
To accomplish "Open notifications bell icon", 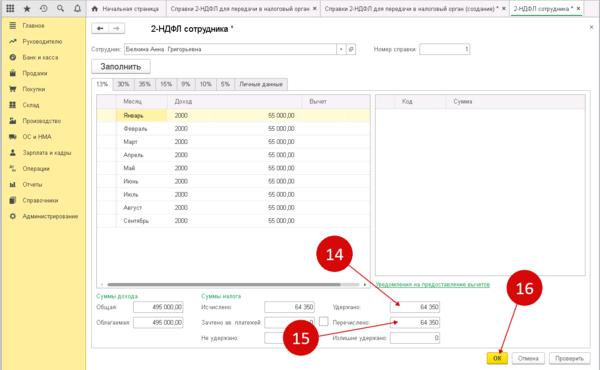I will 77,8.
